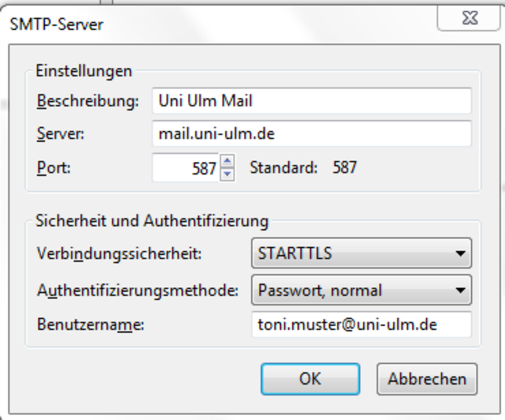The width and height of the screenshot is (505, 420).
Task: Click the Beschreibung field containing Uni Ulm Mail
Action: click(311, 101)
